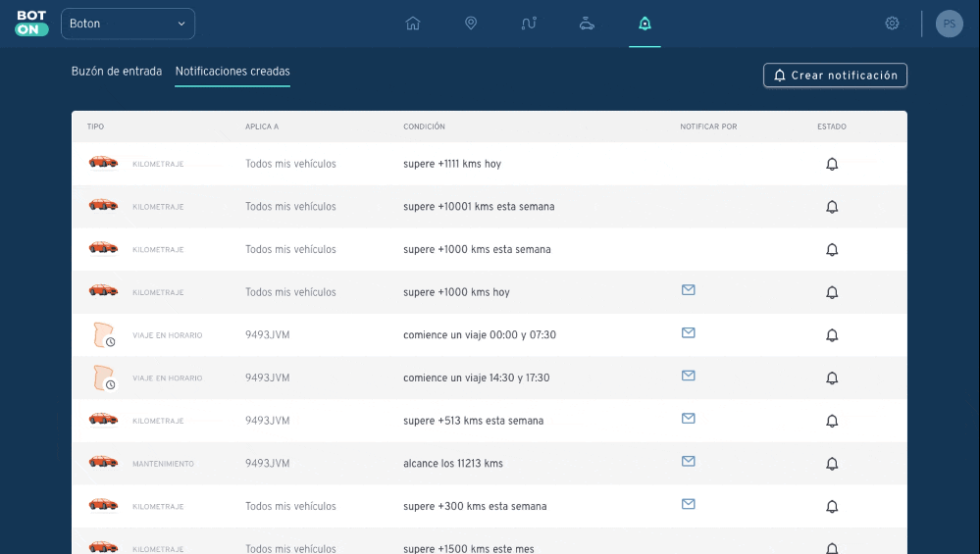
Task: Click the TIPO column header
Action: click(95, 126)
